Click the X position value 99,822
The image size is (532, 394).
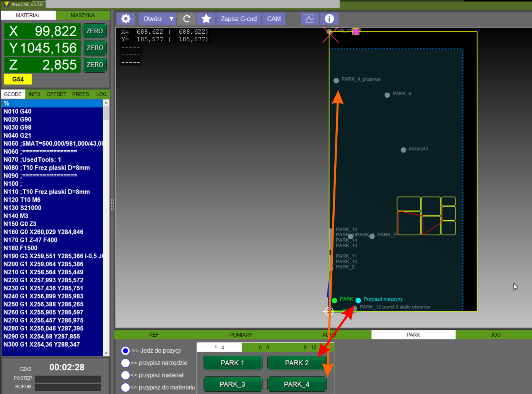[x=56, y=31]
